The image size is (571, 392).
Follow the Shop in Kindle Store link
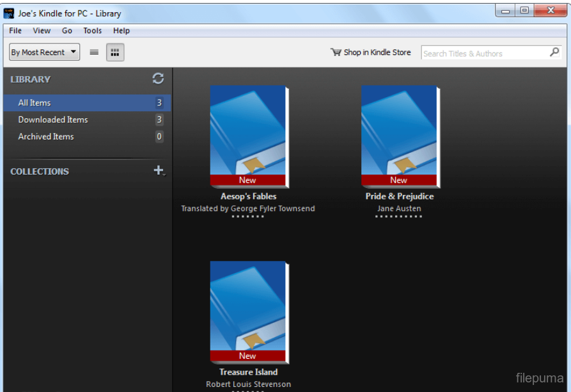pos(377,52)
